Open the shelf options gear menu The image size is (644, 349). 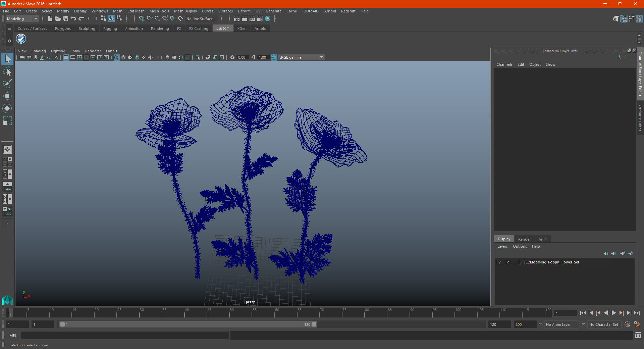pyautogui.click(x=9, y=41)
